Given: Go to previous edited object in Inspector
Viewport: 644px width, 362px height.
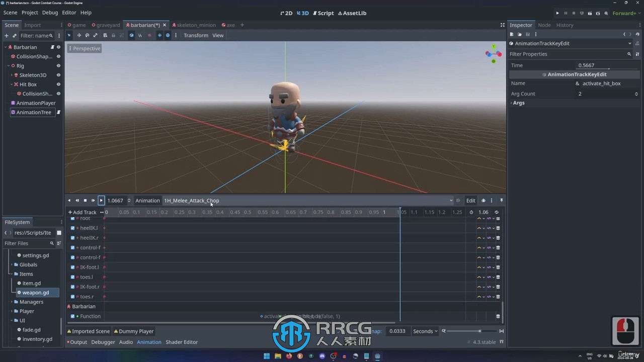Looking at the screenshot, I should click(624, 34).
